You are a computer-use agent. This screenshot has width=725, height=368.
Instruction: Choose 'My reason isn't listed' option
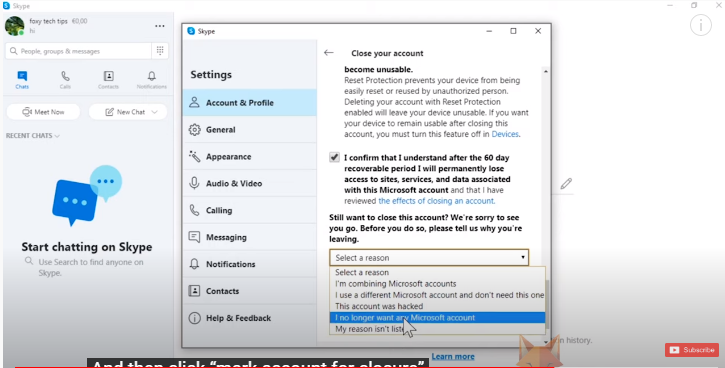437,329
